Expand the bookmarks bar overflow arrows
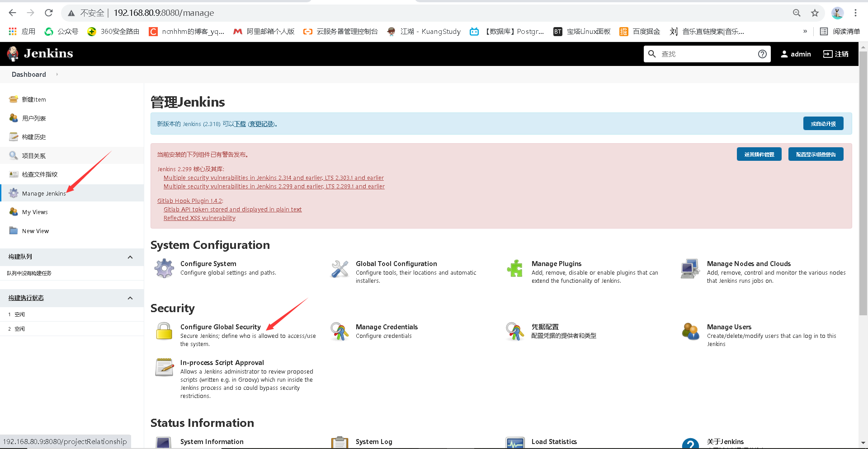The height and width of the screenshot is (449, 868). (805, 31)
